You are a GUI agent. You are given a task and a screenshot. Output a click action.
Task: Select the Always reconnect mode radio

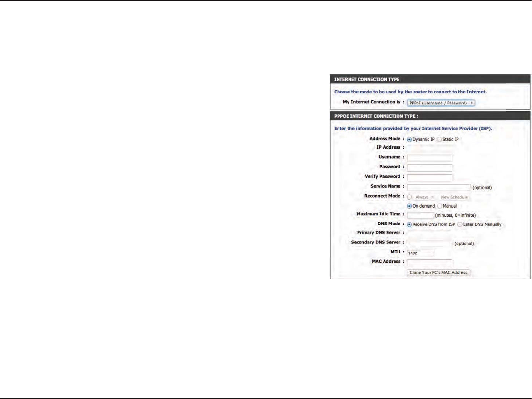tap(409, 197)
